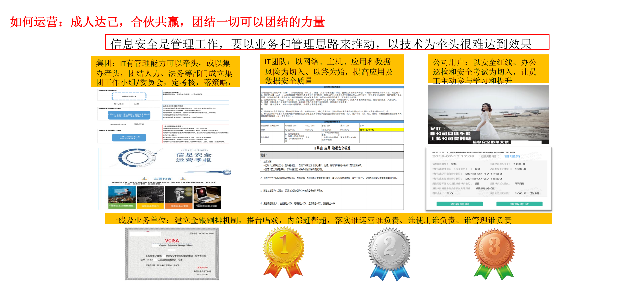
Task: Click the bar chart graphic above 主要内容
Action: [145, 179]
